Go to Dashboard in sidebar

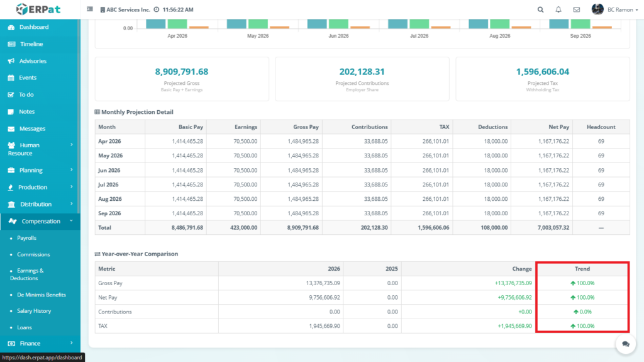[33, 27]
